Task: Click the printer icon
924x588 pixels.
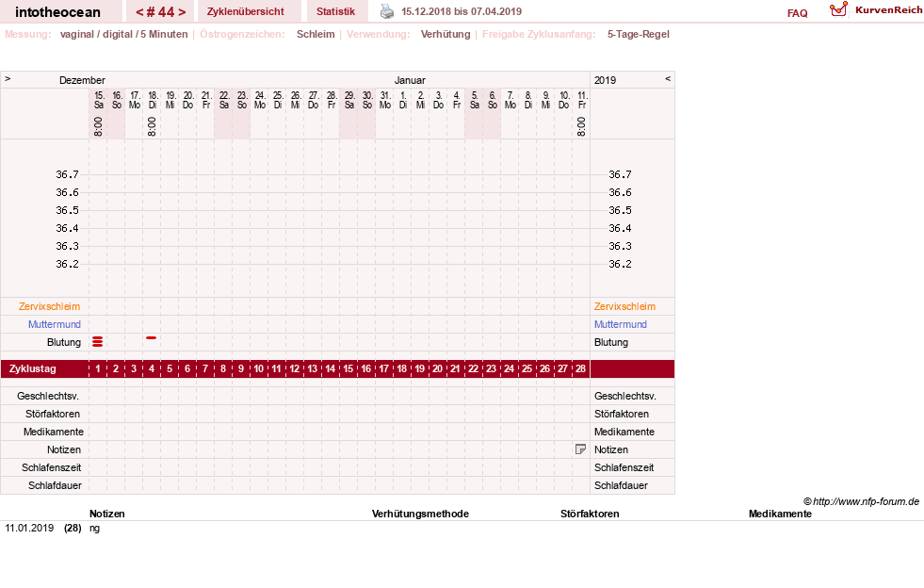Action: coord(386,11)
